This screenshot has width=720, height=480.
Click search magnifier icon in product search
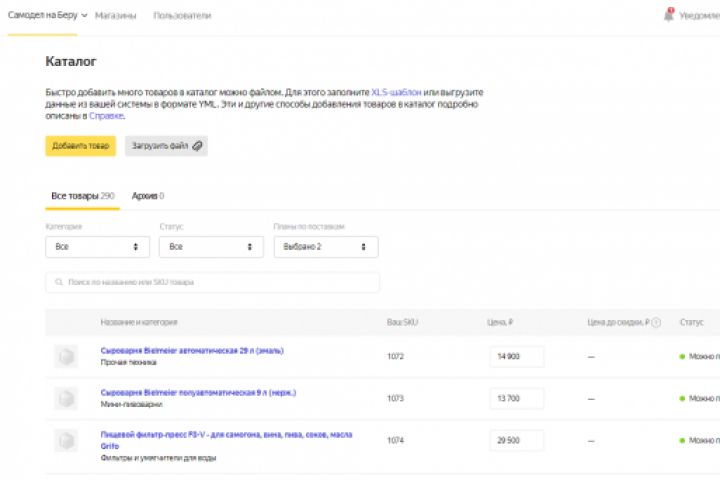[58, 283]
